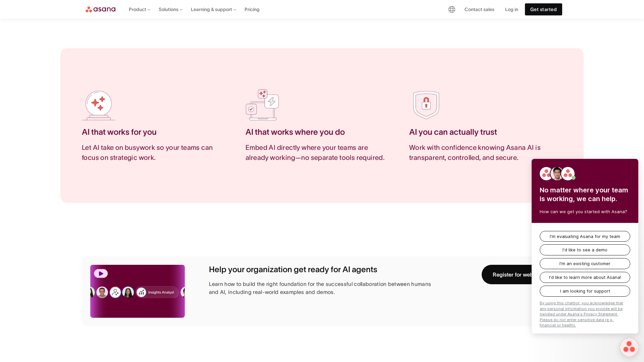Click the Asana logo in the navbar
Viewport: 644px width, 362px height.
[100, 9]
